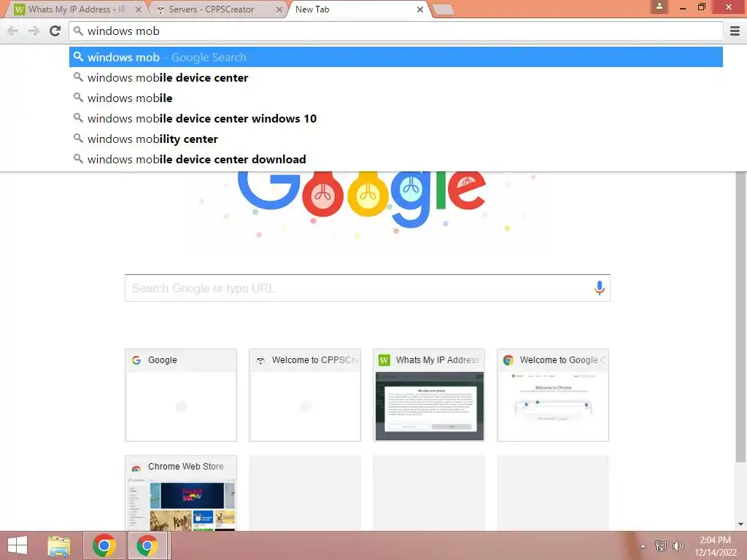Open the Chrome hamburger menu
Image resolution: width=747 pixels, height=560 pixels.
[735, 31]
